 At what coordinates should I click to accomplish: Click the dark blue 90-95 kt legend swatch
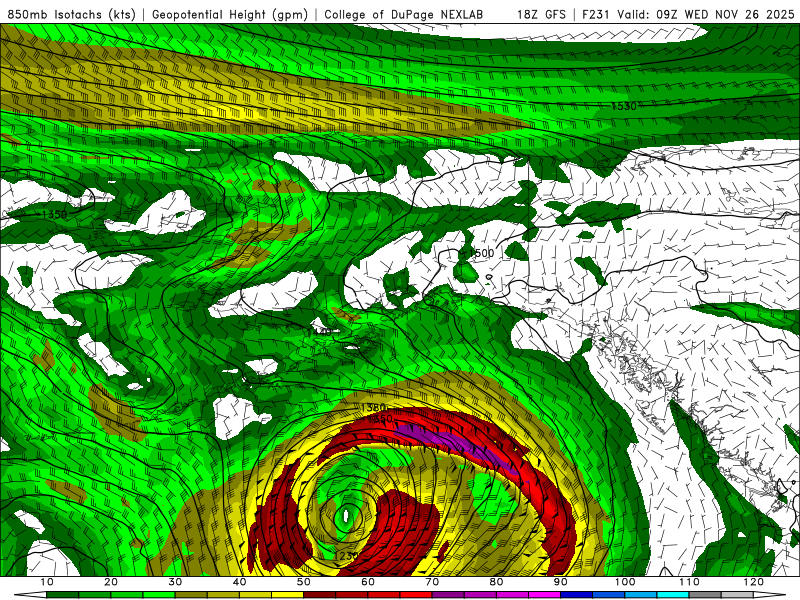(x=577, y=595)
